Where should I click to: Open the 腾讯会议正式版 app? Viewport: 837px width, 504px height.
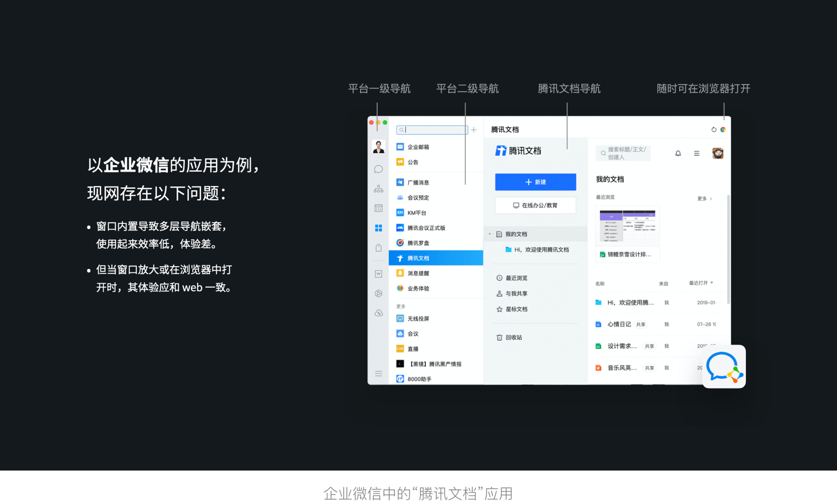point(436,228)
